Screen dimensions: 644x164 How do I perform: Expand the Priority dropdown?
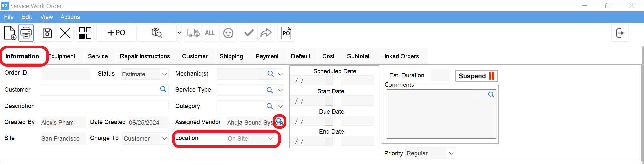(x=451, y=153)
